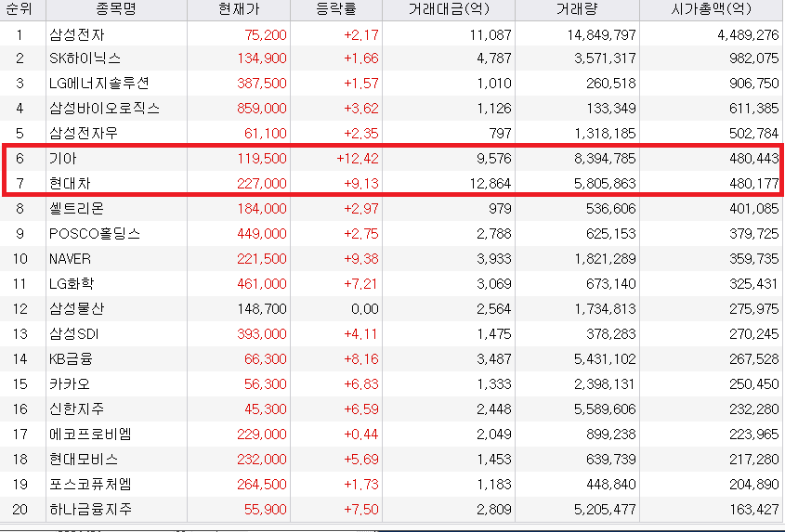Screen dimensions: 785x532
Task: Click the 0.00 change rate for 삼성물산
Action: [364, 309]
